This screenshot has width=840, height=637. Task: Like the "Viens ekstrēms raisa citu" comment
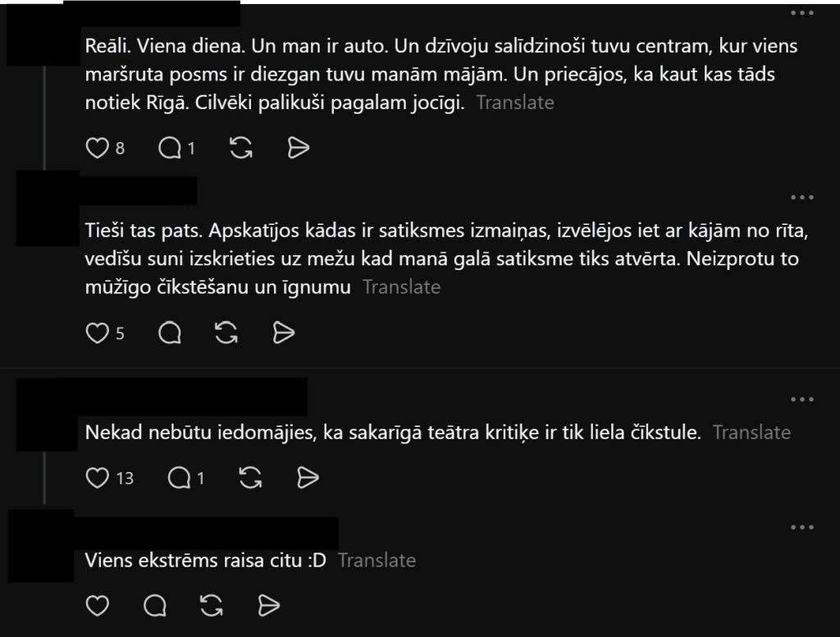click(97, 606)
